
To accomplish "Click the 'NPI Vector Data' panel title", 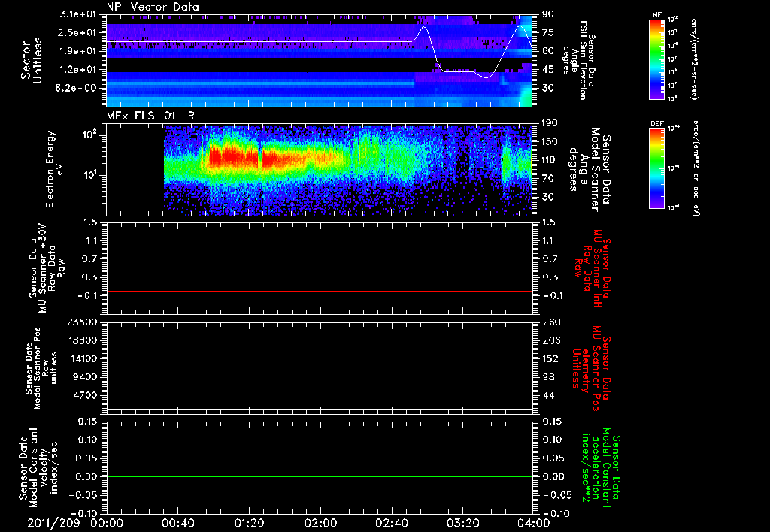I will click(x=153, y=7).
